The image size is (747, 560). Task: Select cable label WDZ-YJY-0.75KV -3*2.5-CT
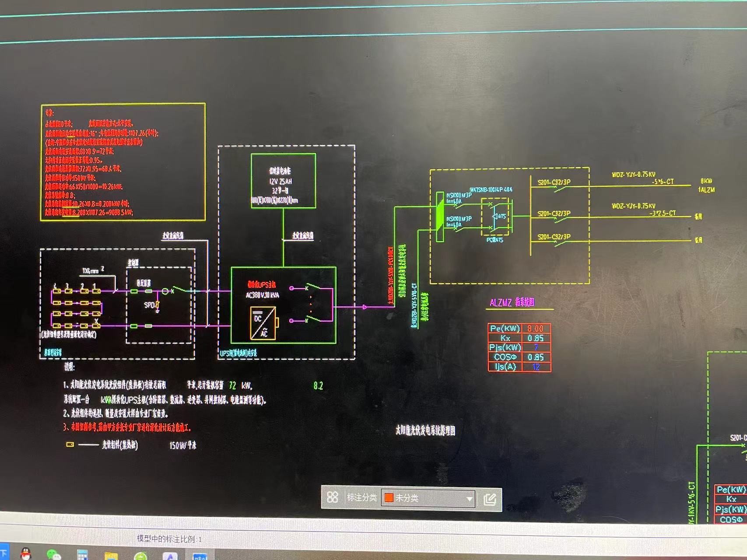pos(643,210)
